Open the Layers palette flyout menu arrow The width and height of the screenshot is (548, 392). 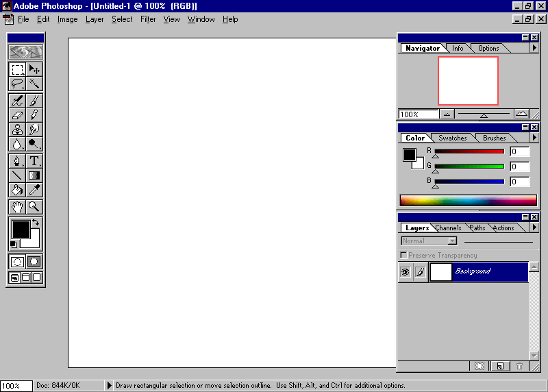pos(534,228)
